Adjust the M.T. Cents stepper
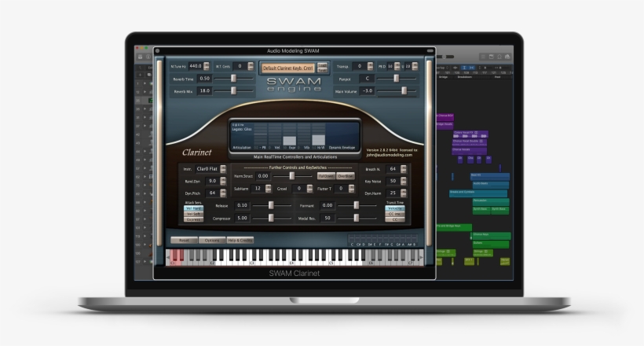644x346 pixels. [x=251, y=66]
